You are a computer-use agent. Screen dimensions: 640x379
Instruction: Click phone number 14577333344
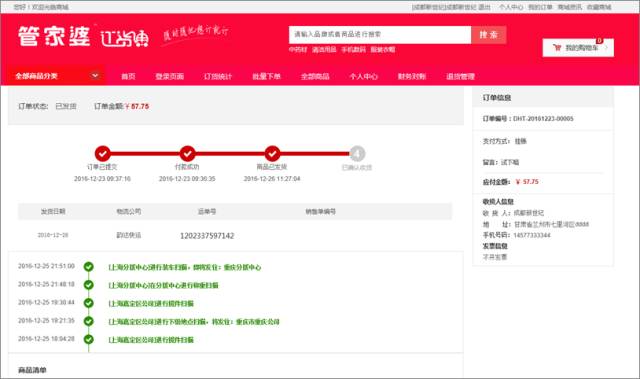click(532, 235)
